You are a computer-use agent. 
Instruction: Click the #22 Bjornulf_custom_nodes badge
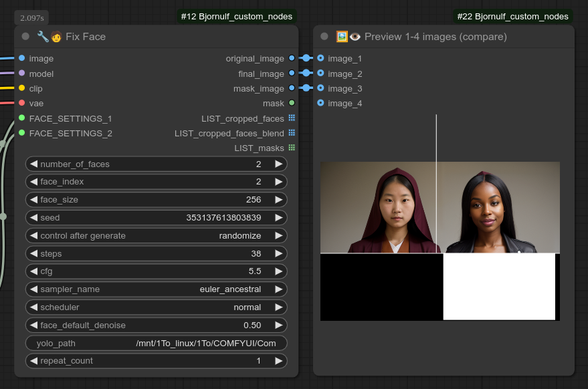[513, 16]
